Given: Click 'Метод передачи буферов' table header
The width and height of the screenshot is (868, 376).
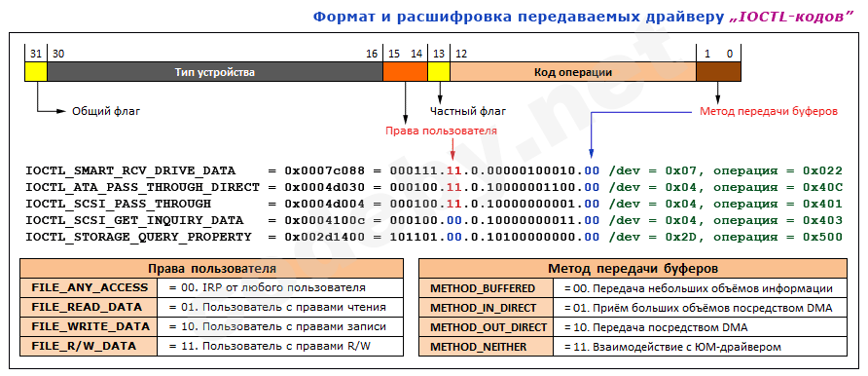Looking at the screenshot, I should (633, 269).
